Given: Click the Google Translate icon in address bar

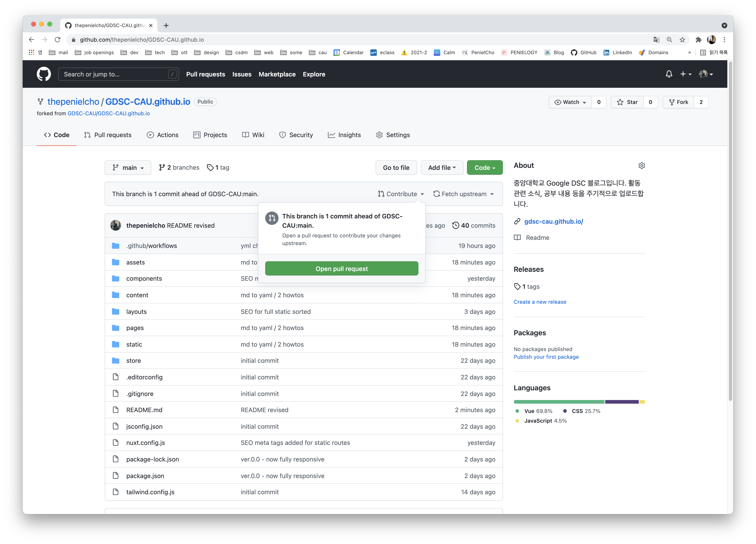Looking at the screenshot, I should (x=656, y=40).
